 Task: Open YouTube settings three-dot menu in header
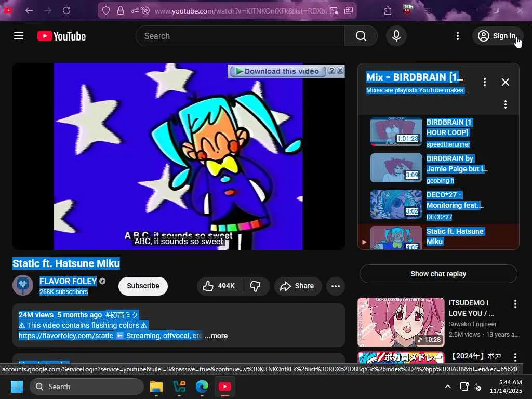click(x=457, y=36)
